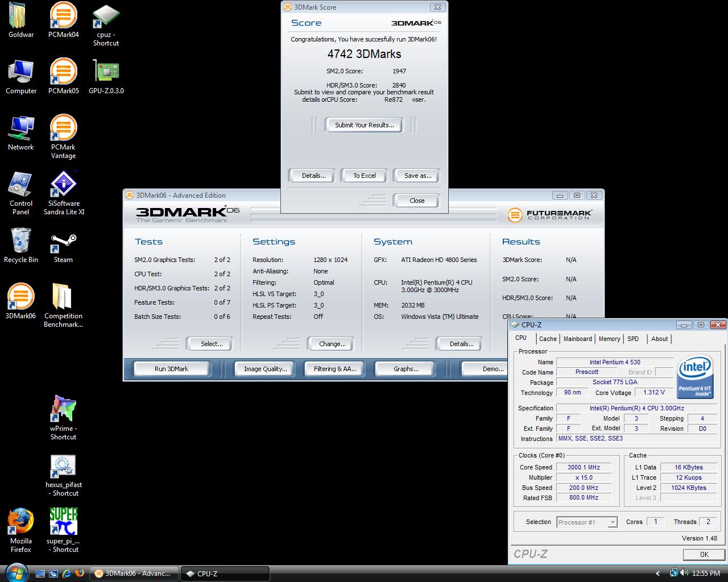The height and width of the screenshot is (582, 728).
Task: Open Filtering & AA settings
Action: click(x=335, y=369)
